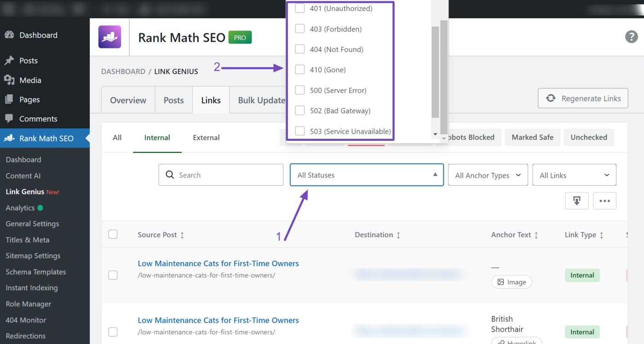Open Role Manager in sidebar
This screenshot has height=344, width=644.
pos(28,304)
